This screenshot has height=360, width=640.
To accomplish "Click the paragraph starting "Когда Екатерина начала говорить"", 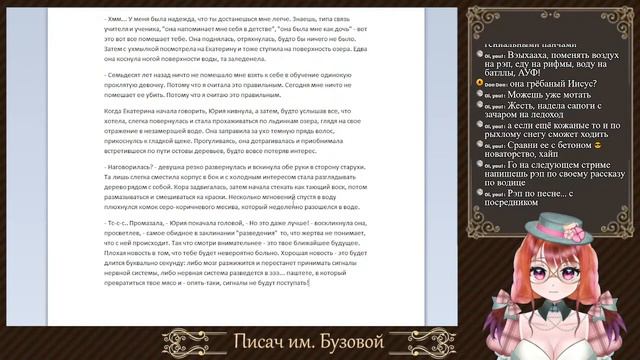I will coord(232,131).
